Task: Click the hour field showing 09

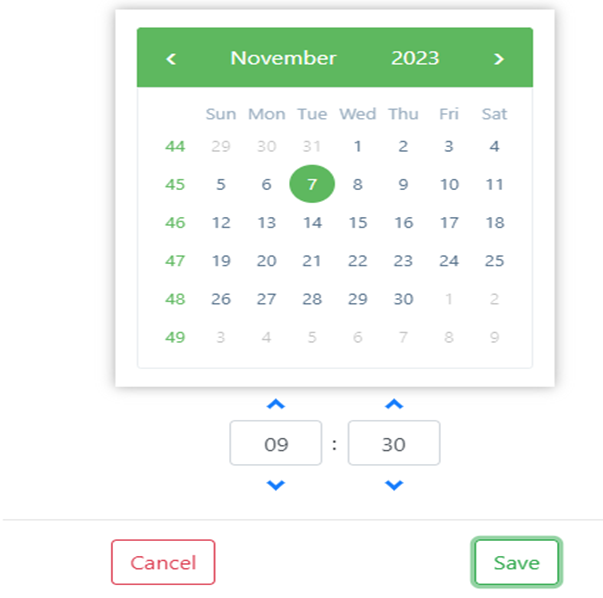Action: [x=276, y=444]
